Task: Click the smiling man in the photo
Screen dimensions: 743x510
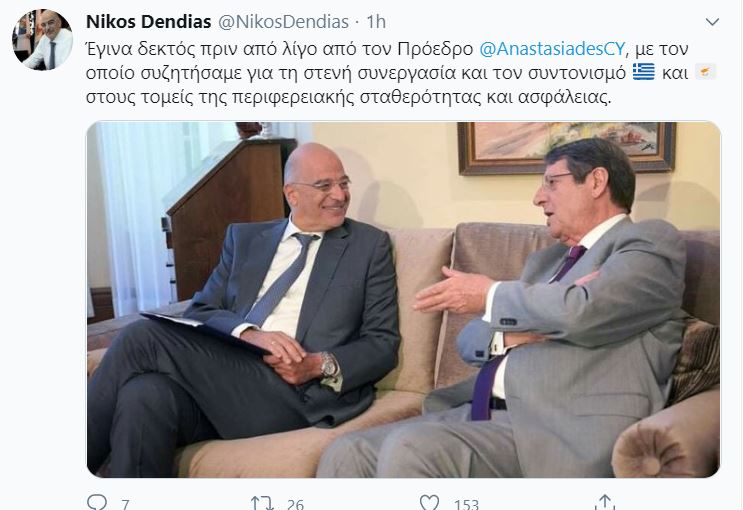Action: point(246,308)
